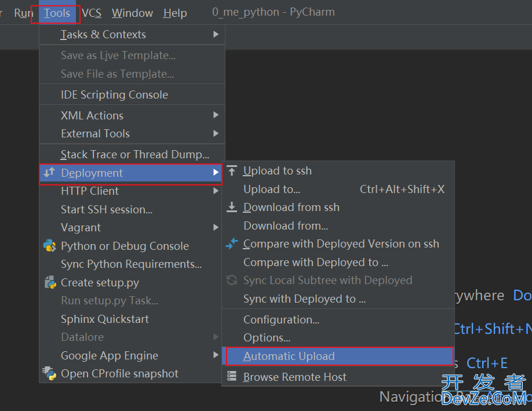Choose Open CProfile snapshot
532x411 pixels.
(131, 374)
